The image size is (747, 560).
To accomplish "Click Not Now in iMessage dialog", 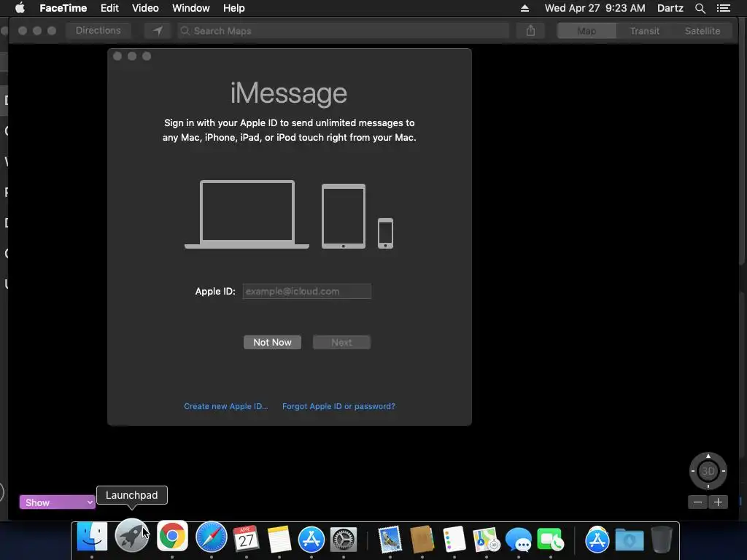I will (272, 343).
